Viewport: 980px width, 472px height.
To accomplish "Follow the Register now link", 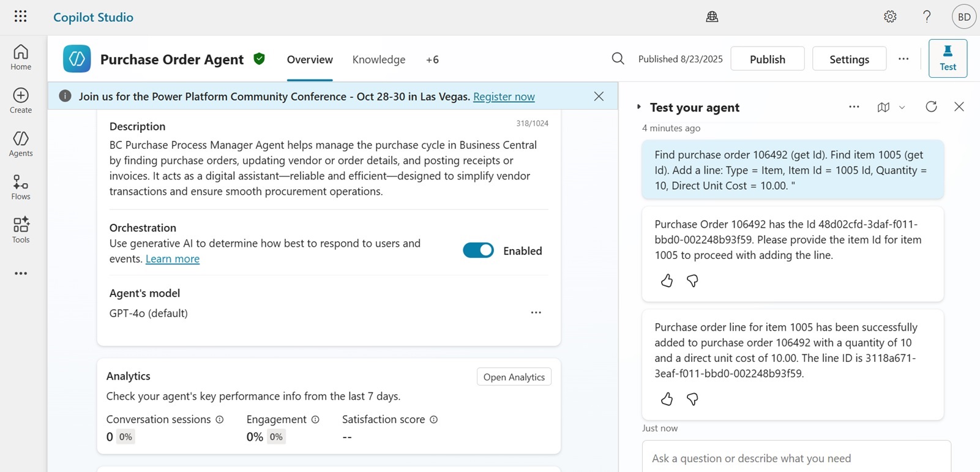I will 504,96.
